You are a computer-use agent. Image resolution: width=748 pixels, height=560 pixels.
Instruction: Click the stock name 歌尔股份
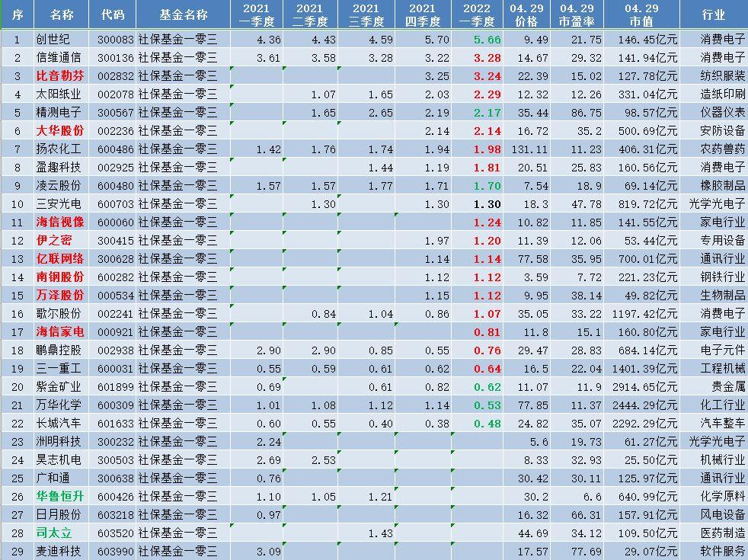click(x=59, y=313)
